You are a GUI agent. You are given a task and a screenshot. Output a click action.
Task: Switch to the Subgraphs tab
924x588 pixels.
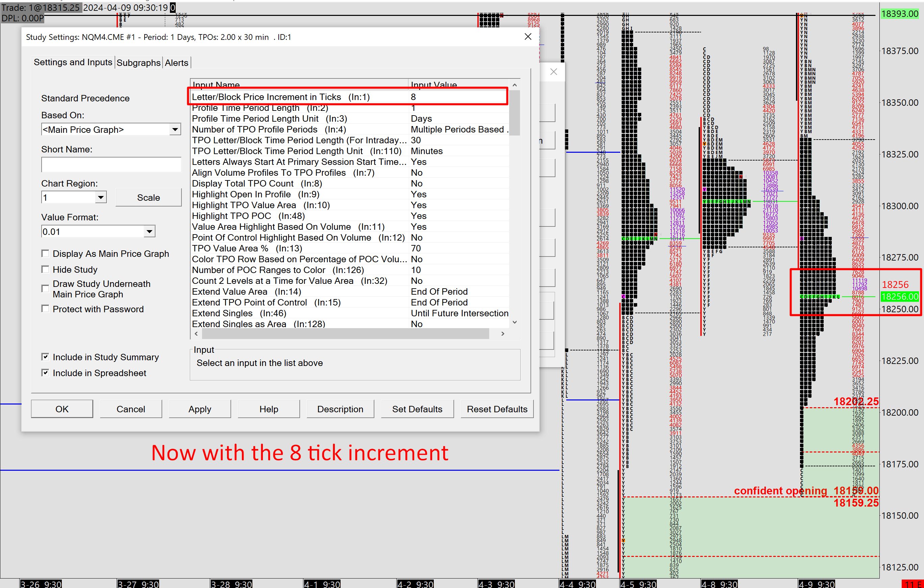[x=138, y=63]
